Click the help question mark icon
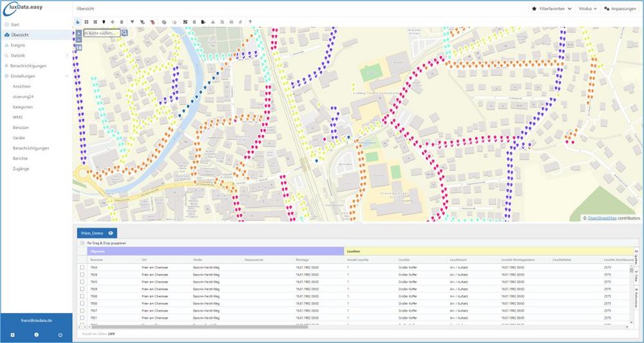 click(250, 21)
